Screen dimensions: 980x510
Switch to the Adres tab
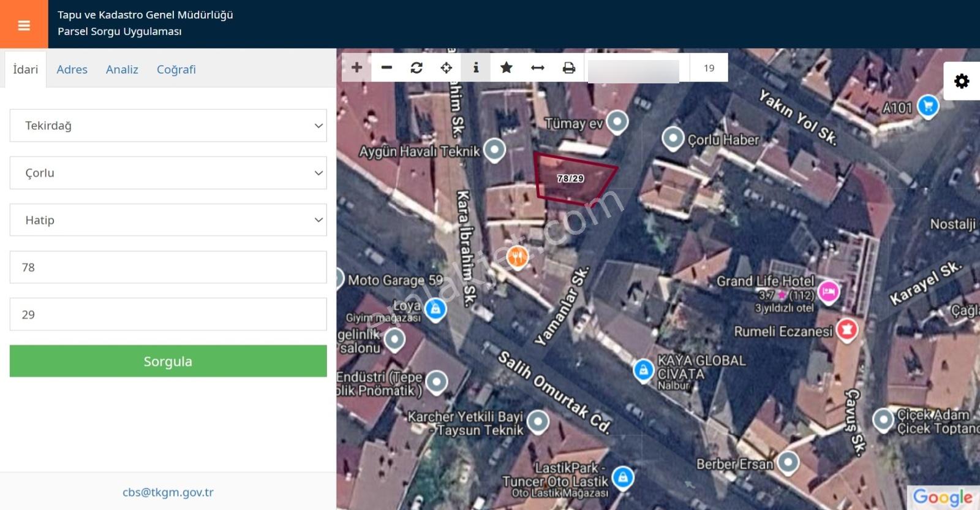tap(72, 69)
